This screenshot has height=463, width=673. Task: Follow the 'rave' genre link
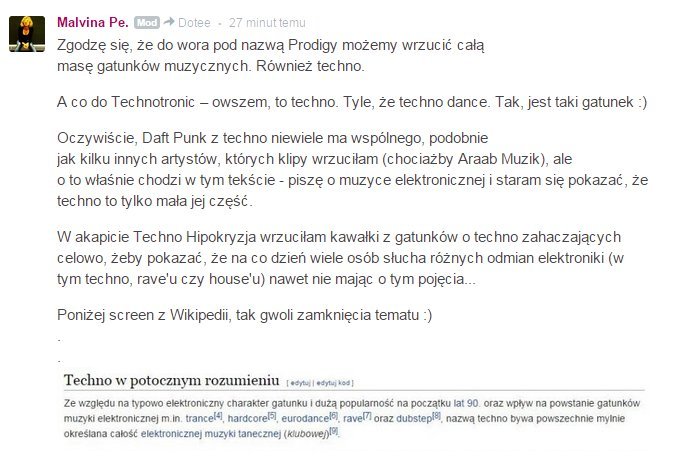point(352,417)
